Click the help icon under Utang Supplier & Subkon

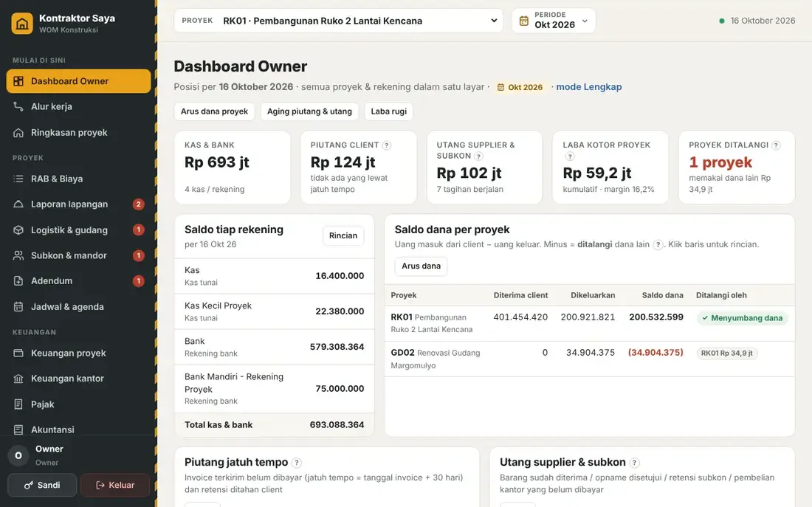478,156
